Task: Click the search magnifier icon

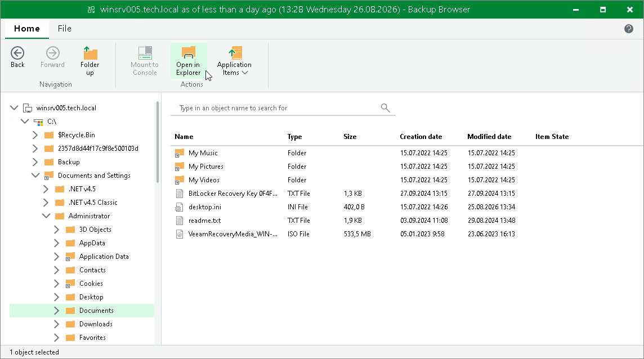Action: 385,107
